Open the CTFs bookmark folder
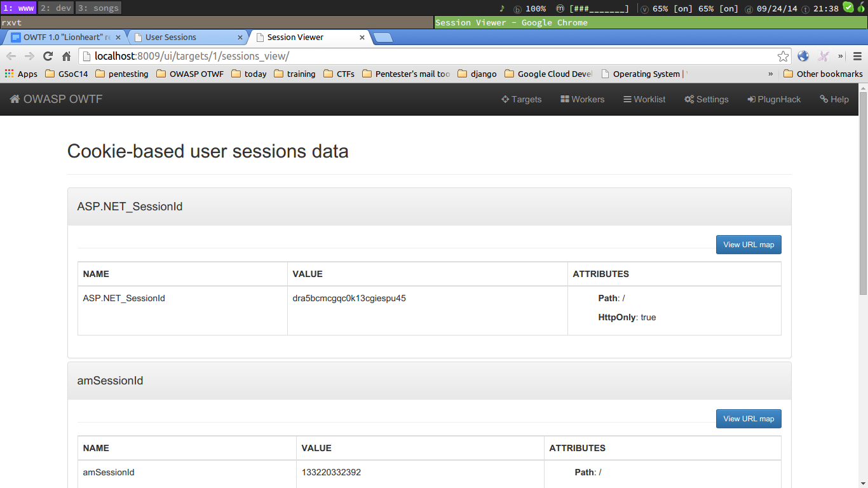This screenshot has width=868, height=488. [x=339, y=74]
